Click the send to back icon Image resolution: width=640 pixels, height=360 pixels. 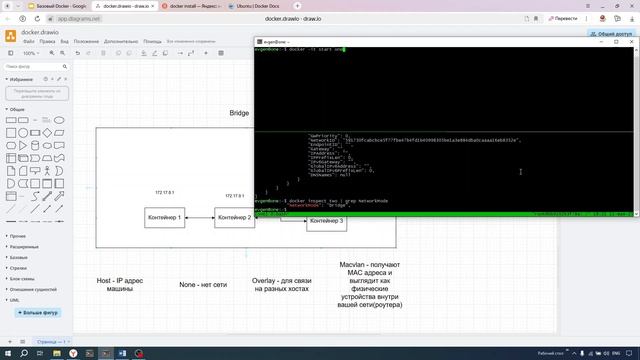(129, 53)
